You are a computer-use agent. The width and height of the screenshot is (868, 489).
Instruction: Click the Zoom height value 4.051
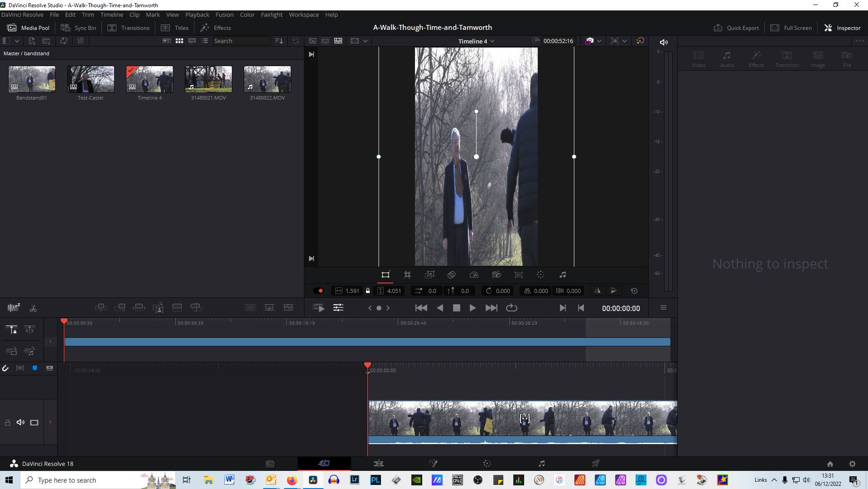[x=394, y=291]
